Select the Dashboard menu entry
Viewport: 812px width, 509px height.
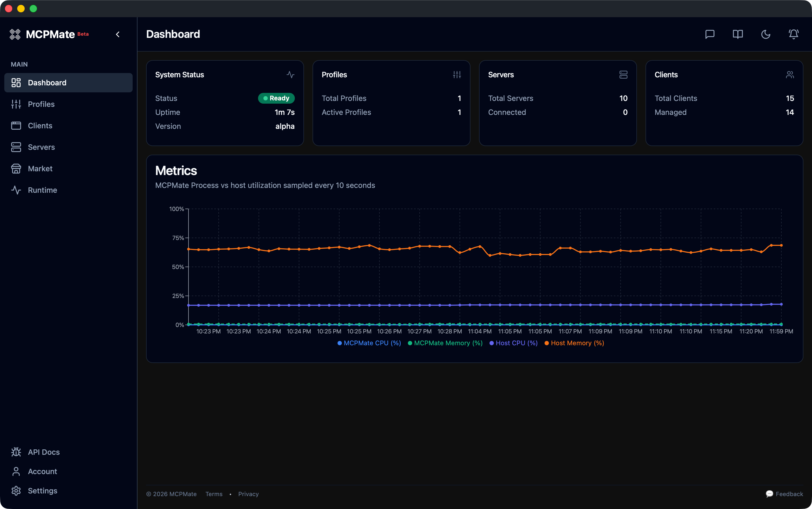(47, 82)
